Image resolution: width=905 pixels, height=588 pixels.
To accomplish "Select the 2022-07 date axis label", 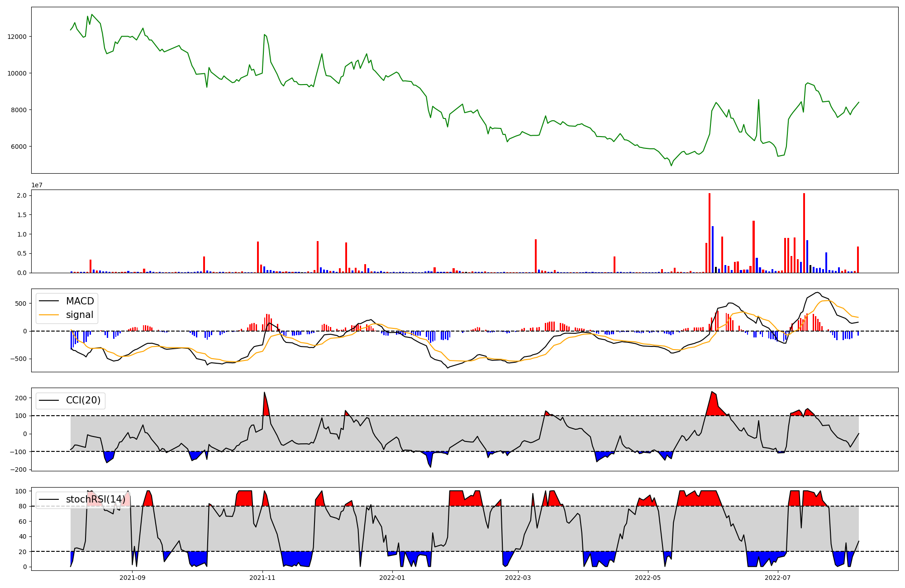I will [777, 578].
